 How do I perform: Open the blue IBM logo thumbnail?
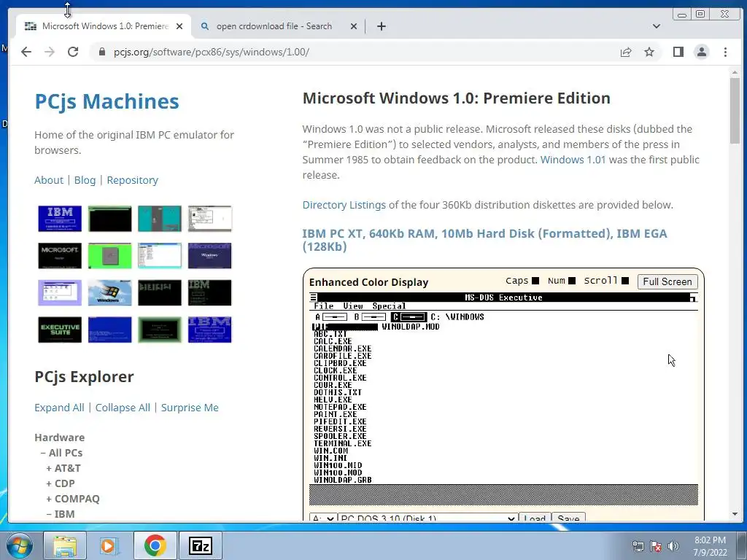[60, 219]
